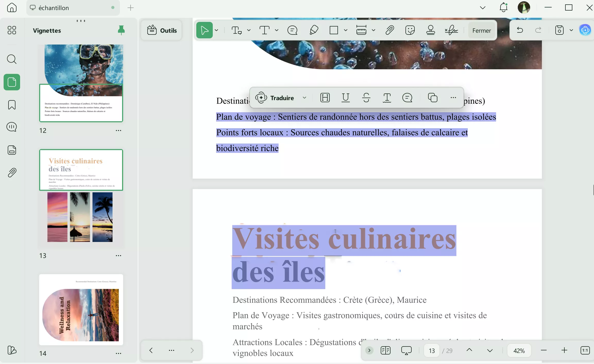The width and height of the screenshot is (594, 364).
Task: Open the bookmarks panel in the sidebar
Action: (12, 105)
